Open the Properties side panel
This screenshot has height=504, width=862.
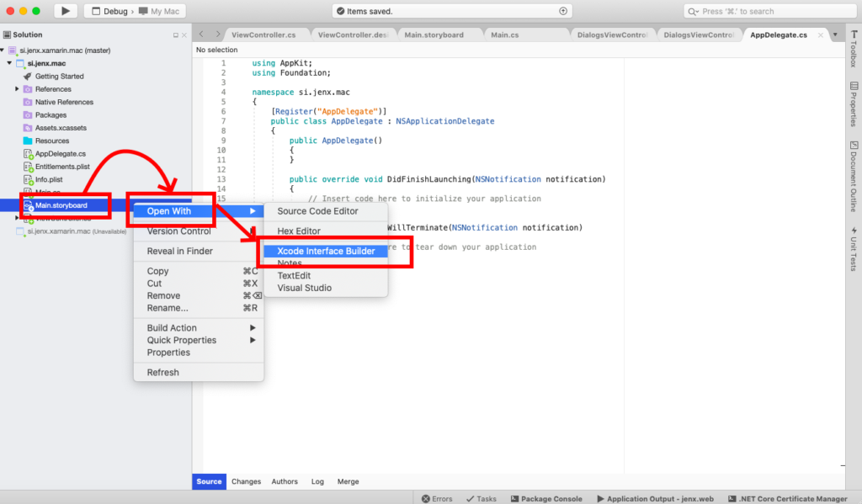(x=854, y=104)
